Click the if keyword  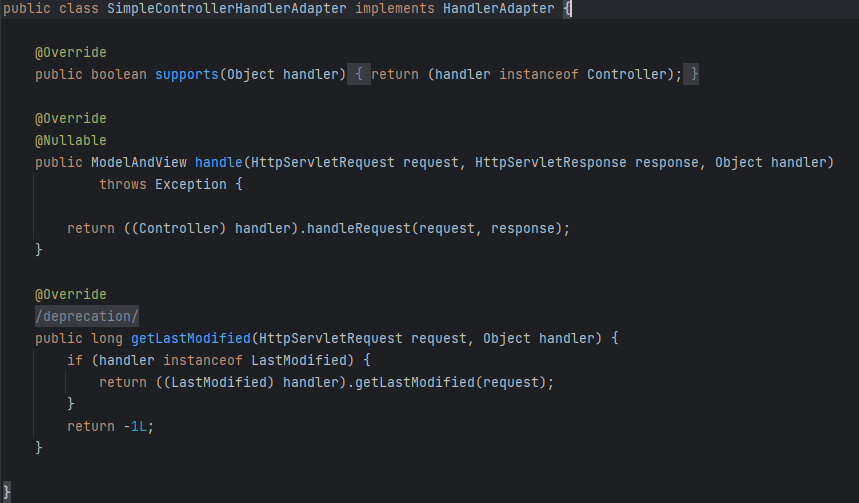coord(75,360)
